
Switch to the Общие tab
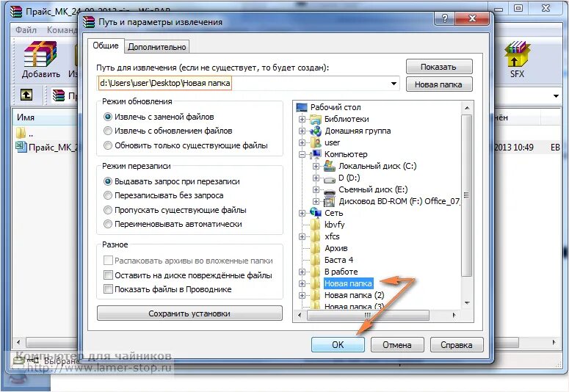106,46
